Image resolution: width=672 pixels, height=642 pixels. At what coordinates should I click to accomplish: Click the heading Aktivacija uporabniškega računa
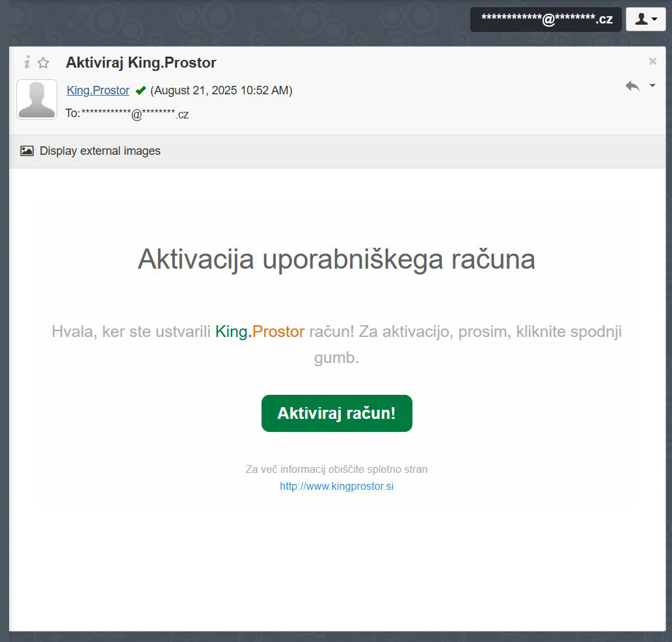point(336,259)
